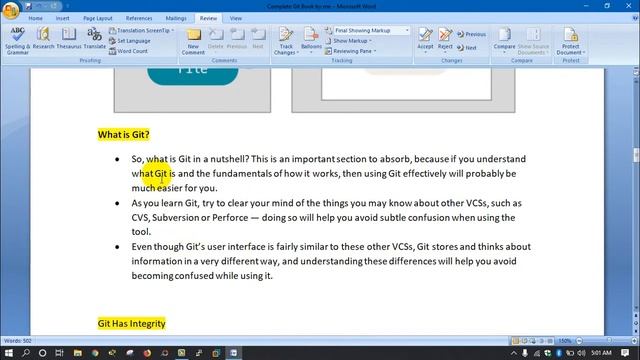Image resolution: width=640 pixels, height=360 pixels.
Task: Switch to the Home tab
Action: (36, 18)
